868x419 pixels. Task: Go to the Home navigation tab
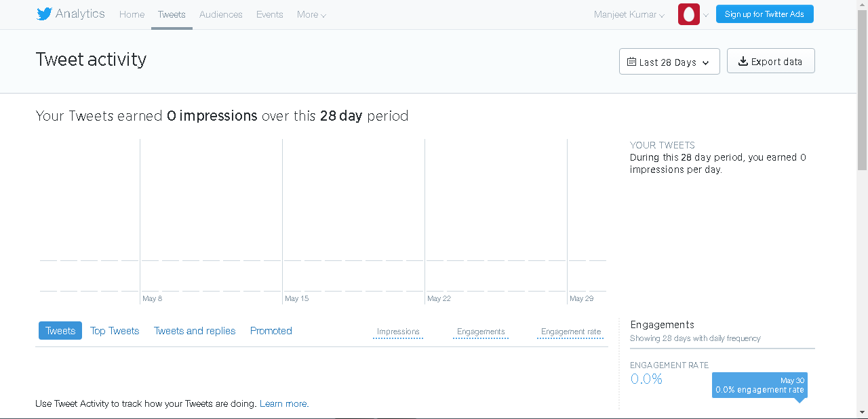tap(132, 14)
